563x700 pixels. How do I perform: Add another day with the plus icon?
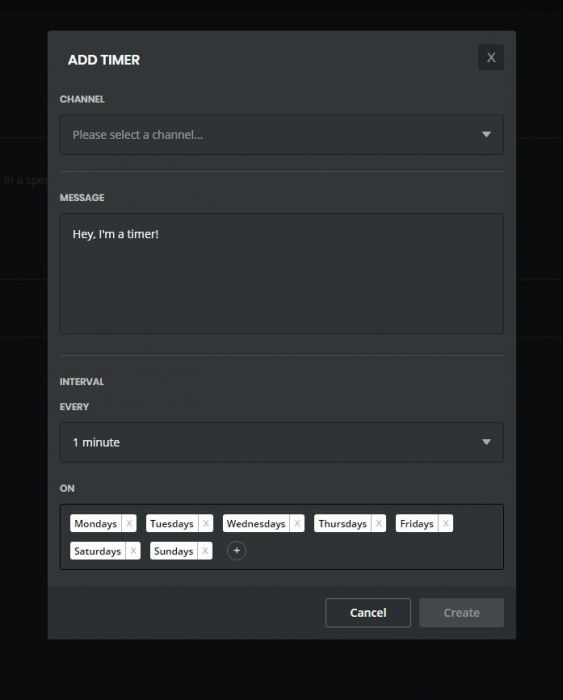[x=237, y=551]
